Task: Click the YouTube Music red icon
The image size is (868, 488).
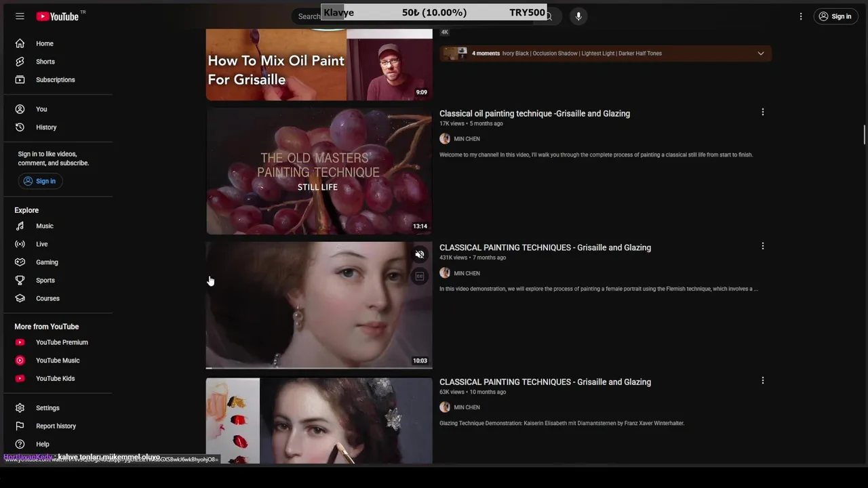Action: coord(20,361)
